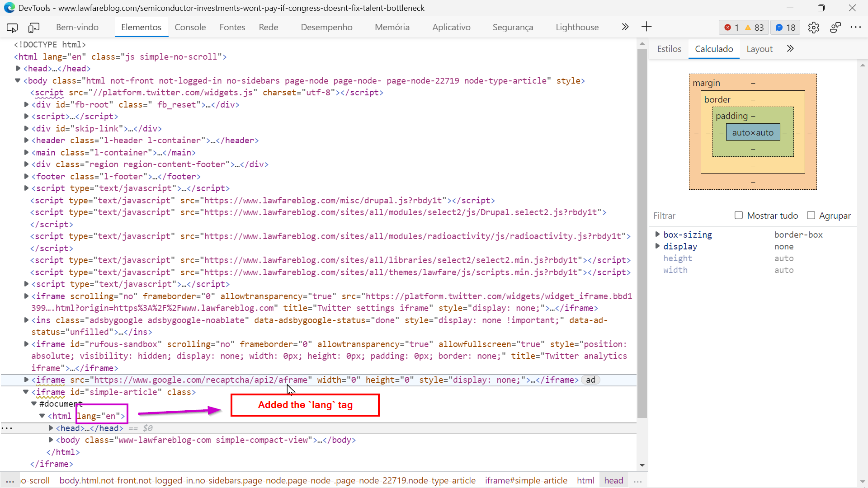Select the inspect element tool

coord(12,28)
